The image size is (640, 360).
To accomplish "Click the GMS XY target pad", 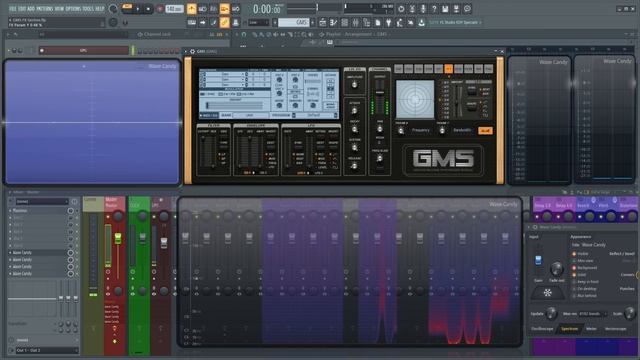I will coord(415,99).
